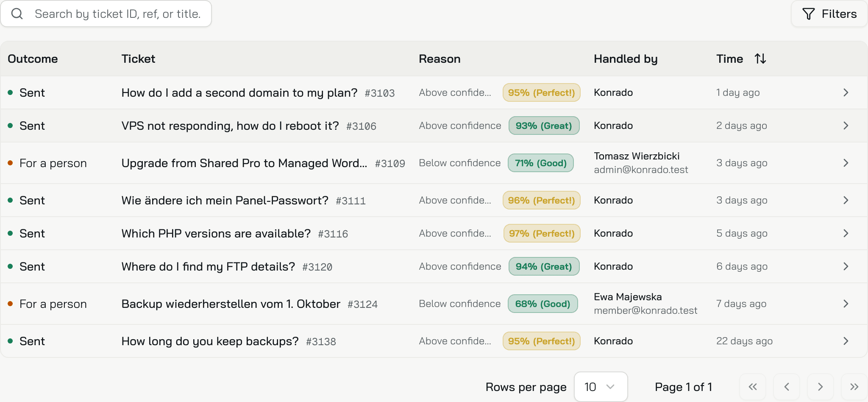868x402 pixels.
Task: Expand the Rows per page dropdown
Action: point(601,387)
